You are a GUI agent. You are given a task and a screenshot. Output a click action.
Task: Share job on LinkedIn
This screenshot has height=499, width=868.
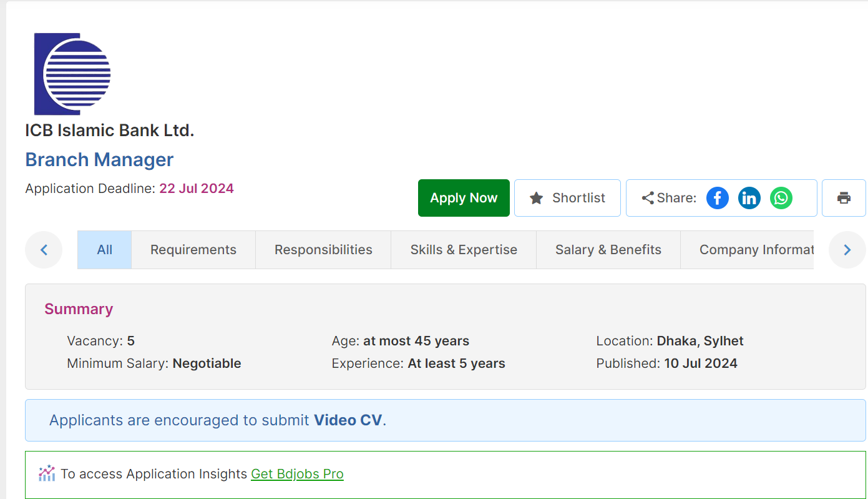click(x=749, y=198)
